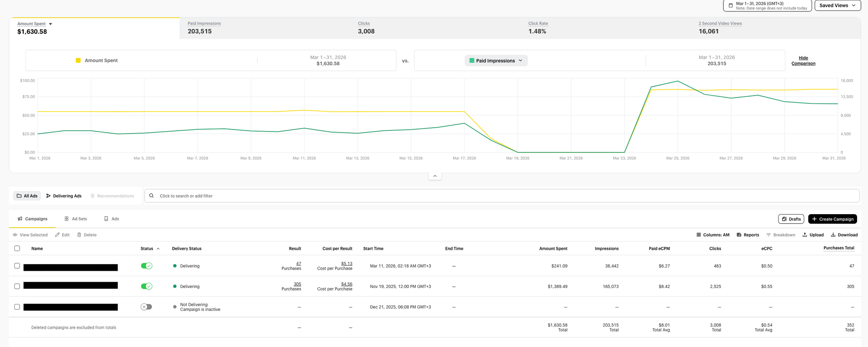Enable the inactive Not Delivering campaign switch

point(146,307)
